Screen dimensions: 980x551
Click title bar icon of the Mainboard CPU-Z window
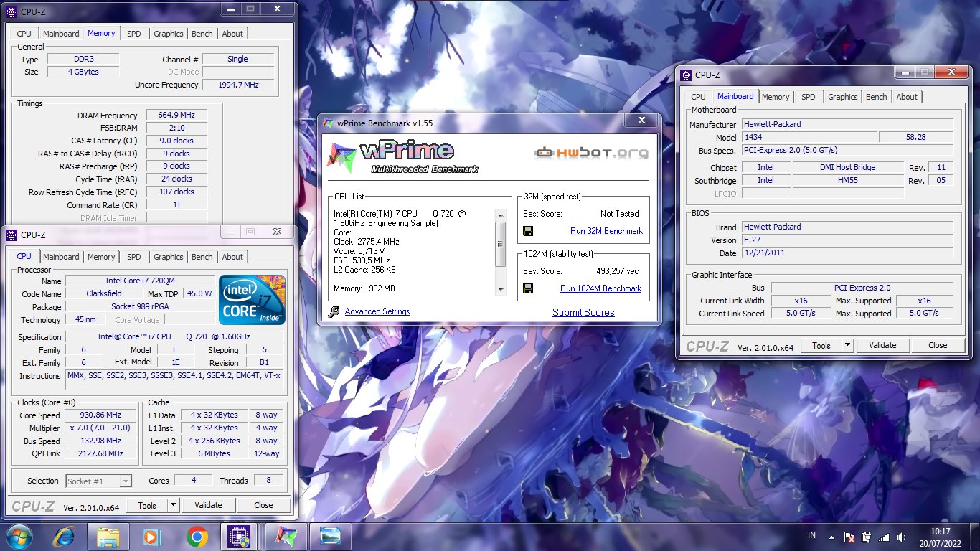pyautogui.click(x=686, y=75)
